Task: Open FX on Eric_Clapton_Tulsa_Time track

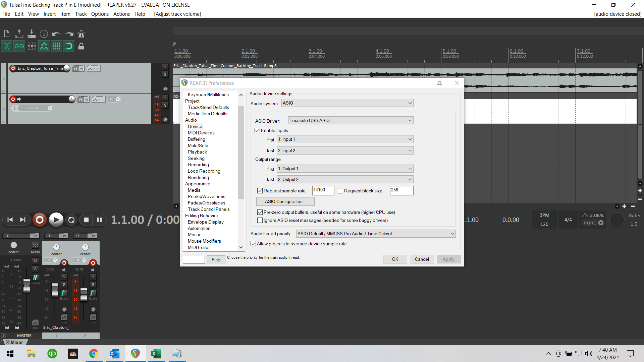Action: coord(76,69)
